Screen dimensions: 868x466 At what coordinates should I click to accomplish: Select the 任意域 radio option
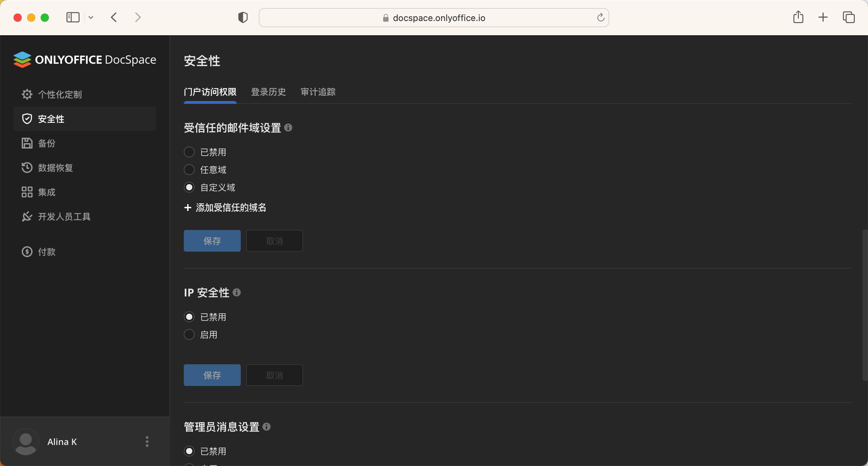[x=189, y=170]
